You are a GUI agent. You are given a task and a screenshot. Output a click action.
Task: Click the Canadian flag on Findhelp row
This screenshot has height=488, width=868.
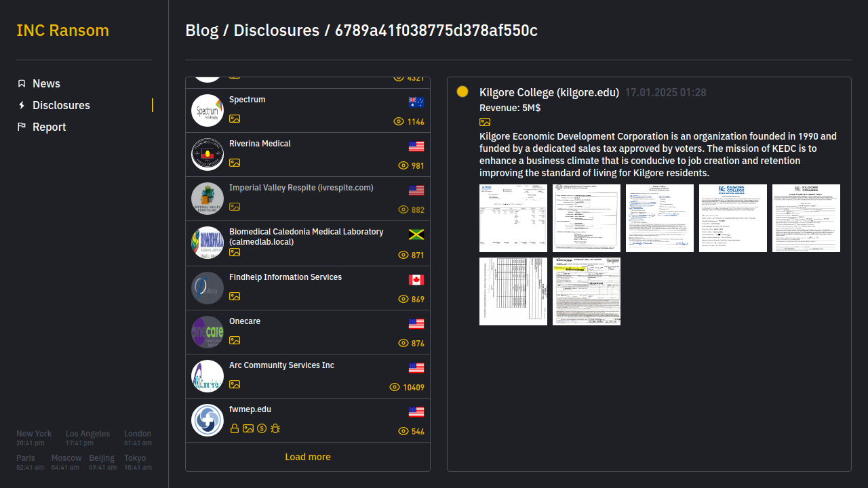click(416, 280)
